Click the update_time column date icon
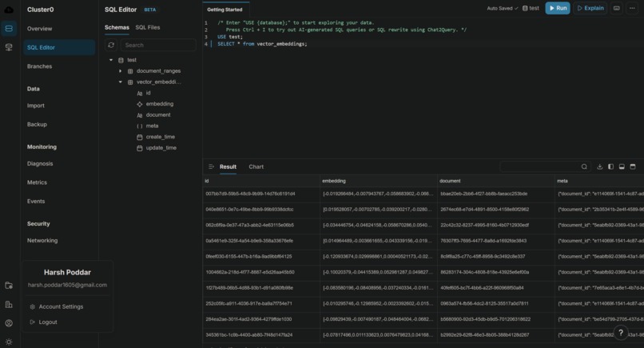 pos(140,148)
